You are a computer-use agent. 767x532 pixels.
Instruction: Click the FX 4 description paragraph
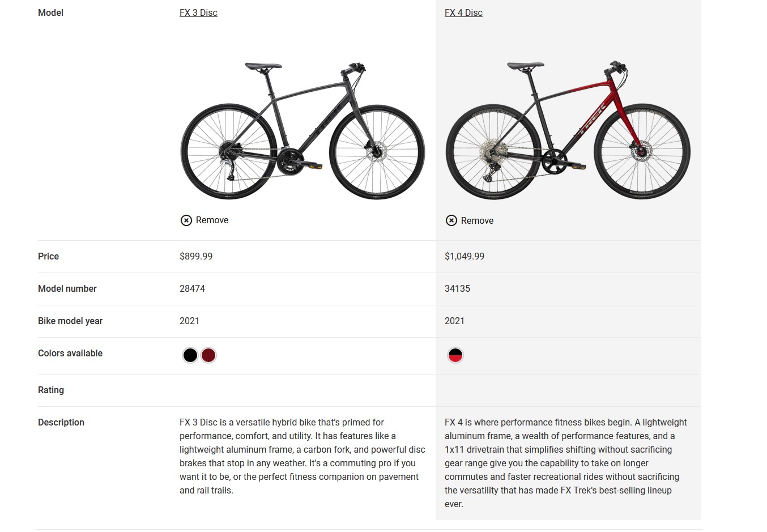566,463
